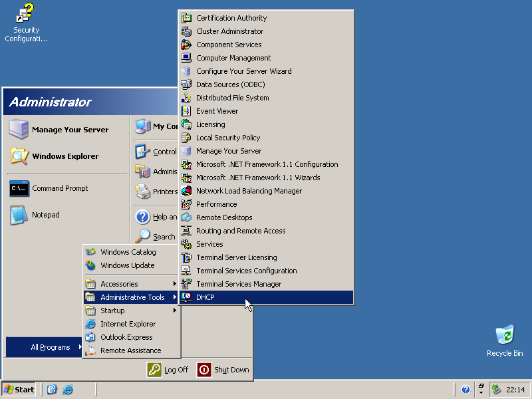Click the Log Off button

point(168,370)
